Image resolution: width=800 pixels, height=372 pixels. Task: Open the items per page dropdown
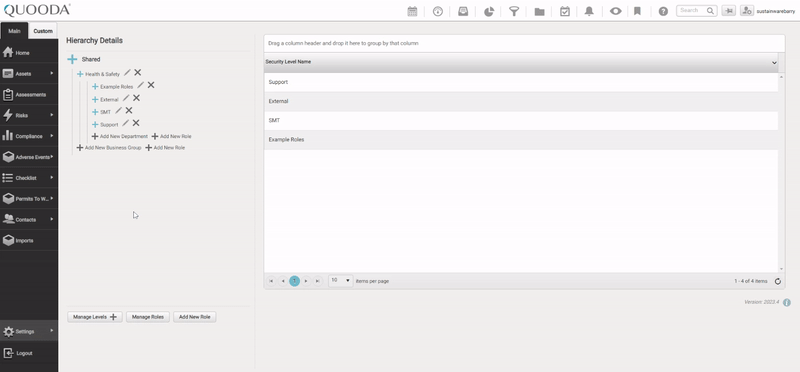341,281
